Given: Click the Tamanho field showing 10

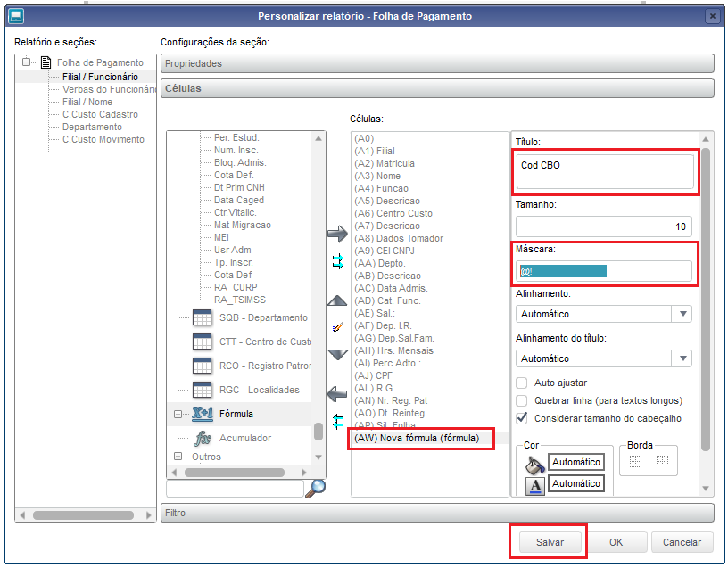Looking at the screenshot, I should click(604, 226).
